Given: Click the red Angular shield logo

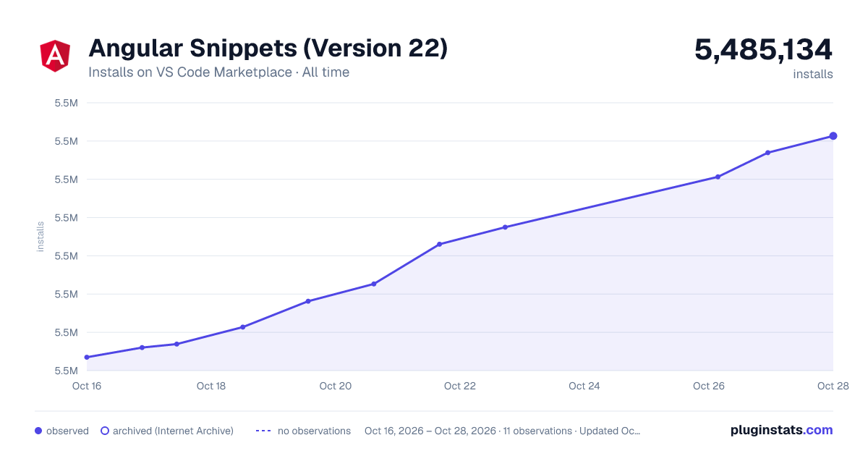Looking at the screenshot, I should point(55,56).
